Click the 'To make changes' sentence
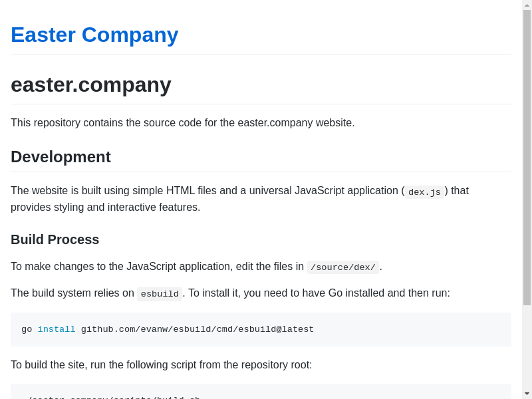 tap(157, 267)
